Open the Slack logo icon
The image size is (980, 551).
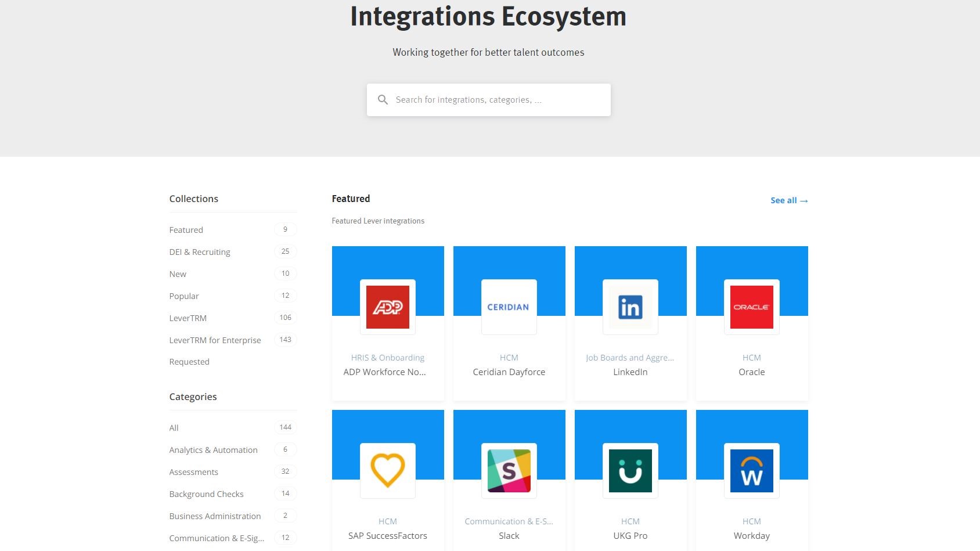click(509, 471)
